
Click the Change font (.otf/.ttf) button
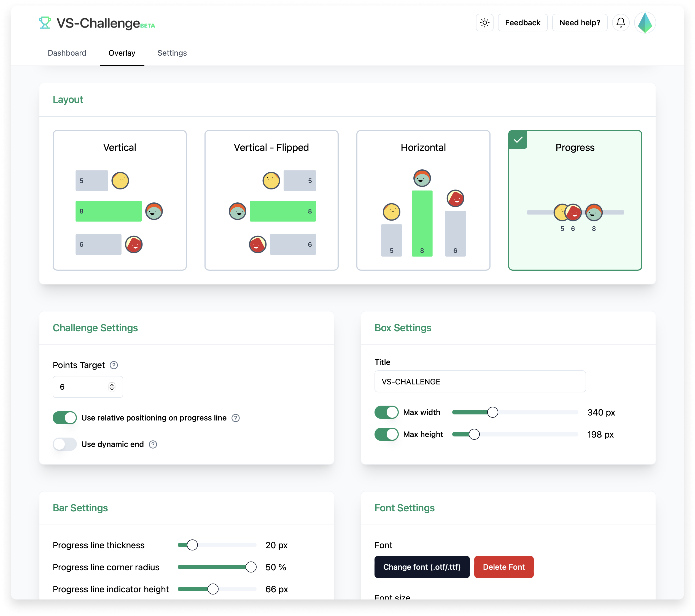pyautogui.click(x=422, y=567)
